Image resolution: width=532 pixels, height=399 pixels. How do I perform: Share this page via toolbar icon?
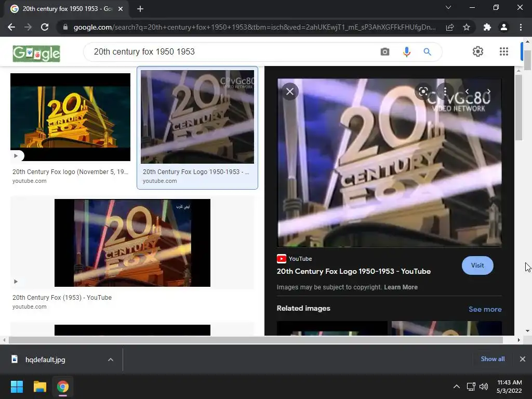pyautogui.click(x=450, y=27)
